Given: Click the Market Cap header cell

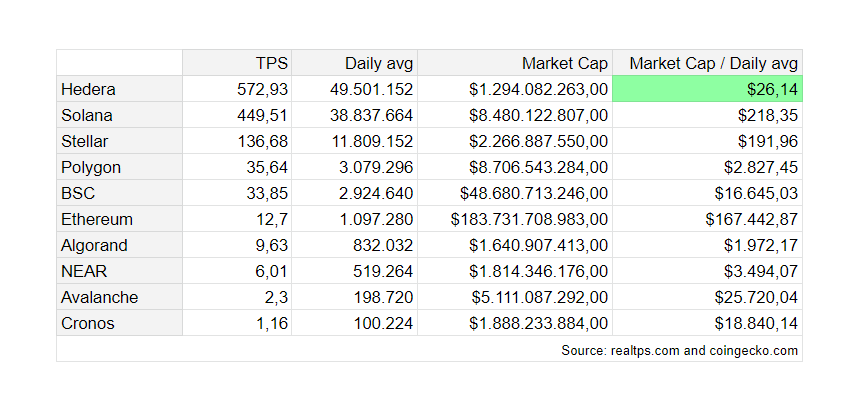Looking at the screenshot, I should click(515, 63).
